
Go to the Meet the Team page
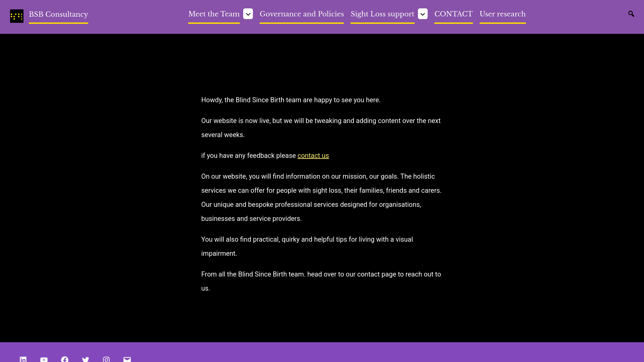coord(214,14)
